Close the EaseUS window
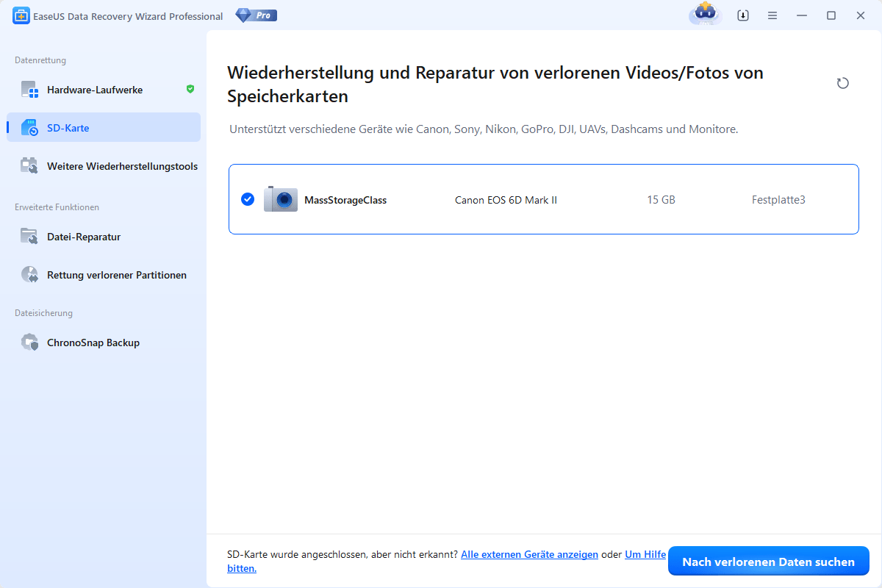 [x=860, y=15]
